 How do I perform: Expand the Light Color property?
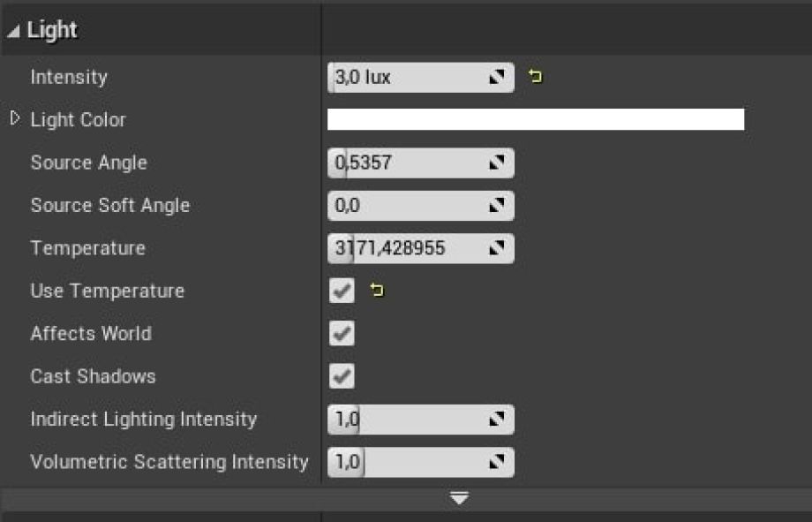pyautogui.click(x=14, y=119)
